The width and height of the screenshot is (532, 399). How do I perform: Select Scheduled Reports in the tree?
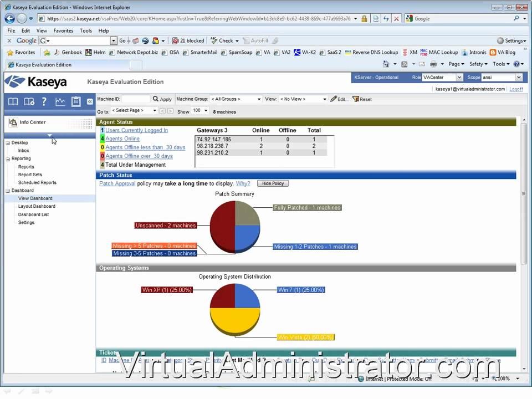[x=37, y=182]
